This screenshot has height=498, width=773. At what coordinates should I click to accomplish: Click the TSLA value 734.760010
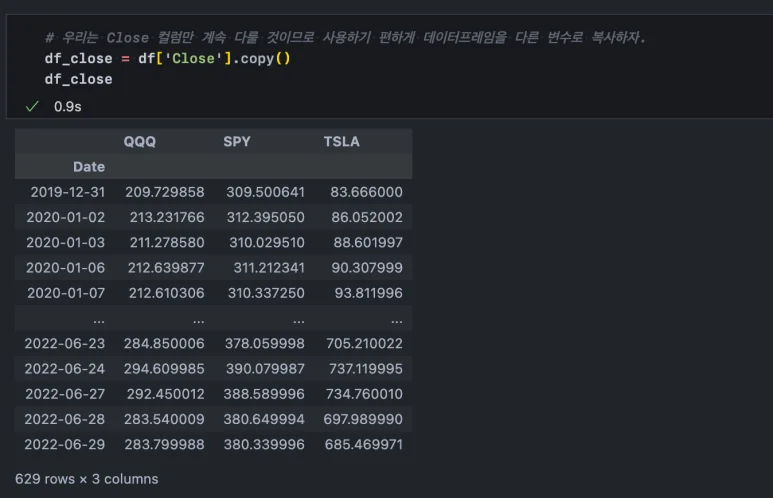[x=364, y=394]
